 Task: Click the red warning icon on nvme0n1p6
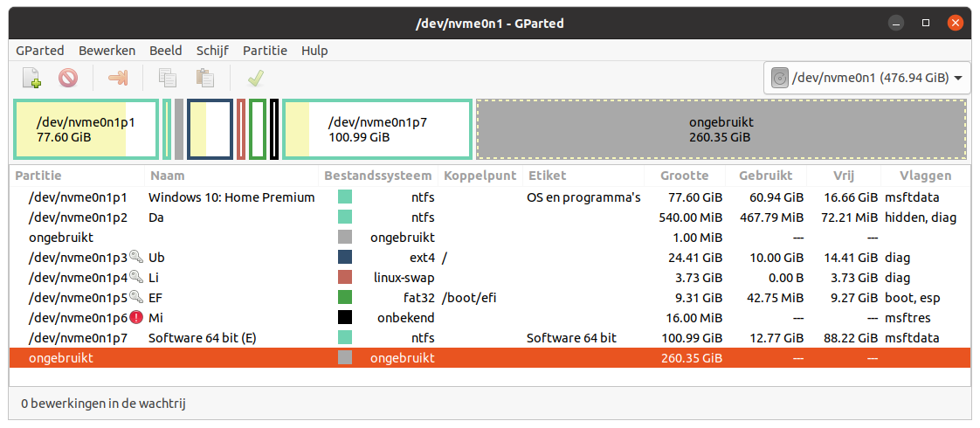[x=135, y=317]
